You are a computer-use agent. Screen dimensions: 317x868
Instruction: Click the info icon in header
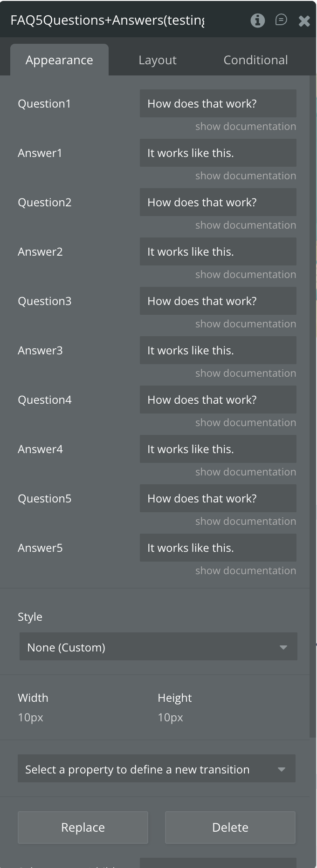click(x=257, y=20)
